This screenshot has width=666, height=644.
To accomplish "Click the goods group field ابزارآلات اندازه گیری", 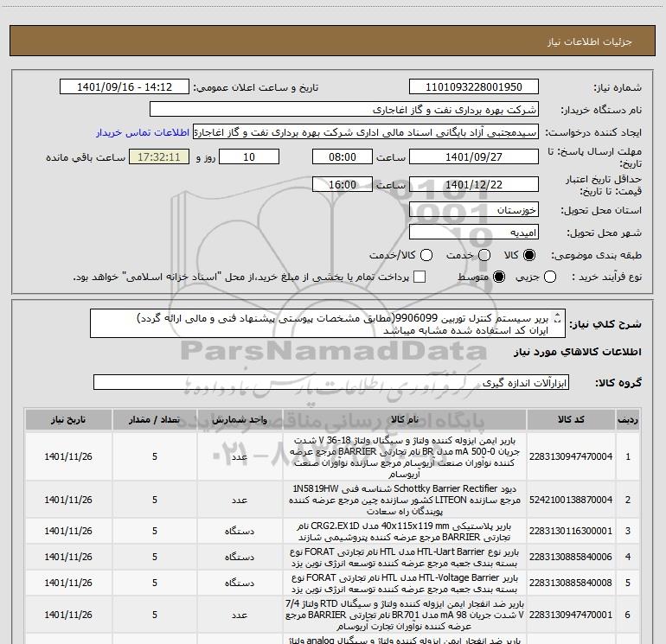I will [331, 382].
